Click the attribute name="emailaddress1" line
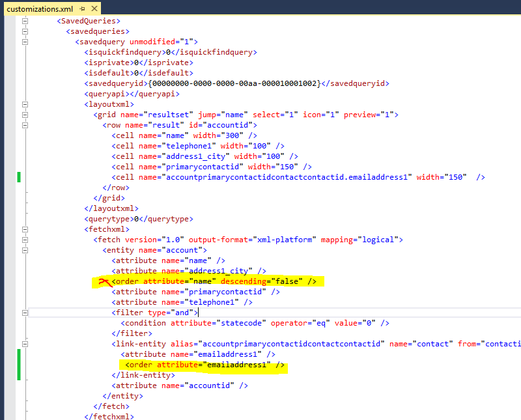The image size is (521, 420). click(198, 354)
